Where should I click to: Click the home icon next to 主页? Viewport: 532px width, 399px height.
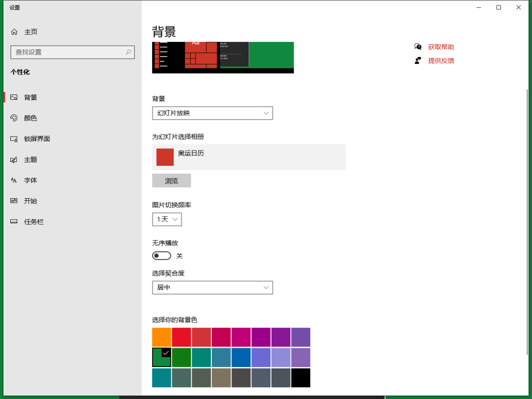pos(14,32)
